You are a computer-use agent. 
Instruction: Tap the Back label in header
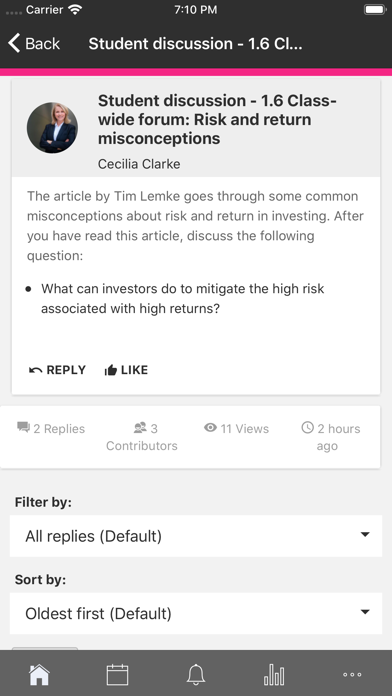tap(43, 44)
